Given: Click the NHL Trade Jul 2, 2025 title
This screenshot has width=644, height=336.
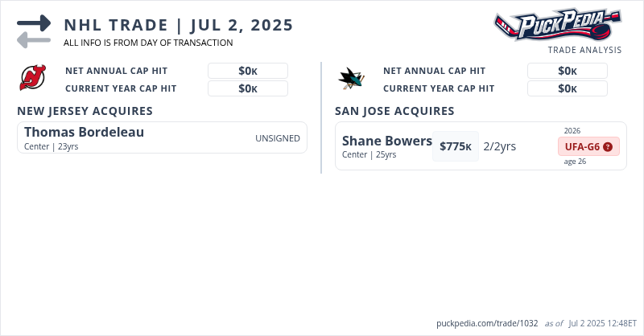Looking at the screenshot, I should point(179,25).
